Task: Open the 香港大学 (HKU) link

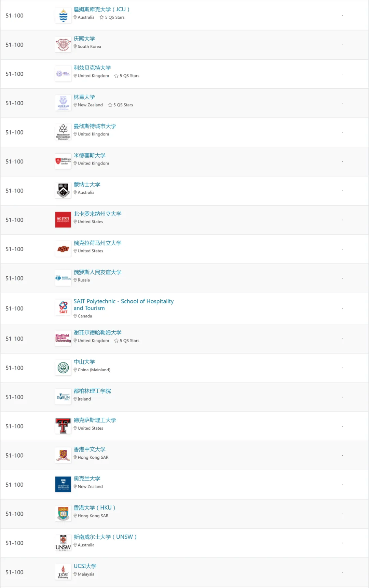Action: point(94,508)
